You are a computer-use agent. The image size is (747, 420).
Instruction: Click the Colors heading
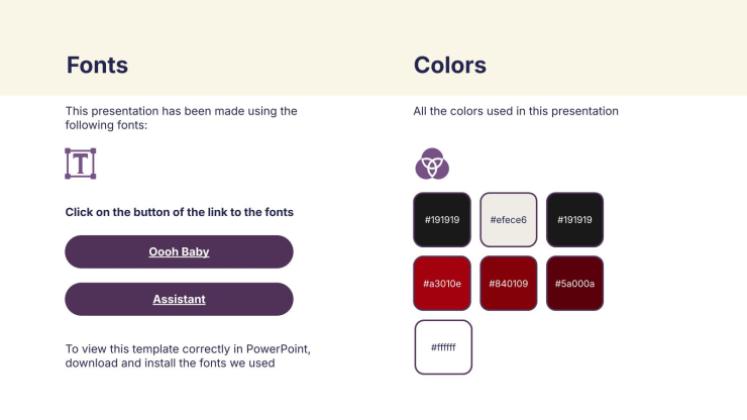pyautogui.click(x=450, y=66)
